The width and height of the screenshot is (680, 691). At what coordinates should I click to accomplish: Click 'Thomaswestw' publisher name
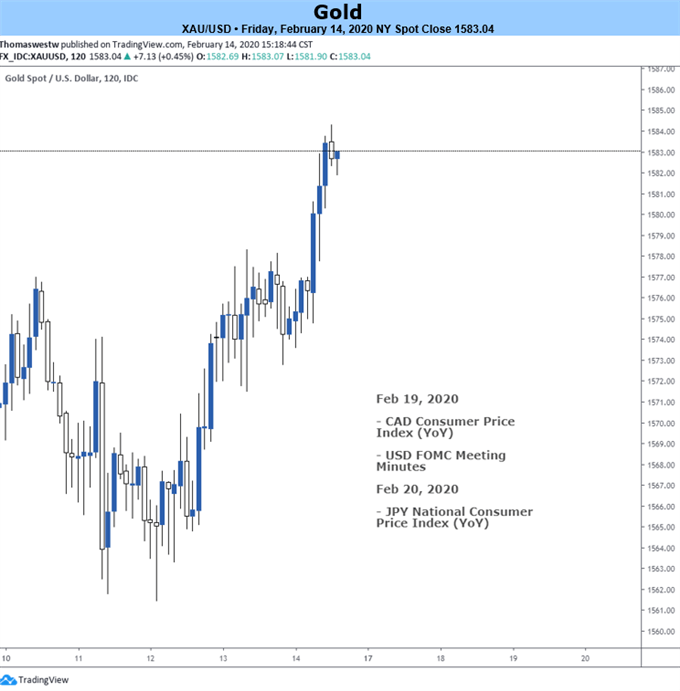[x=29, y=45]
